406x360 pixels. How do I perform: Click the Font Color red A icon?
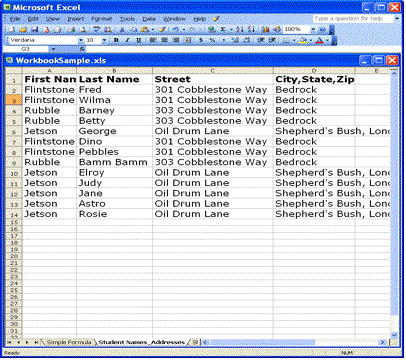[x=319, y=40]
